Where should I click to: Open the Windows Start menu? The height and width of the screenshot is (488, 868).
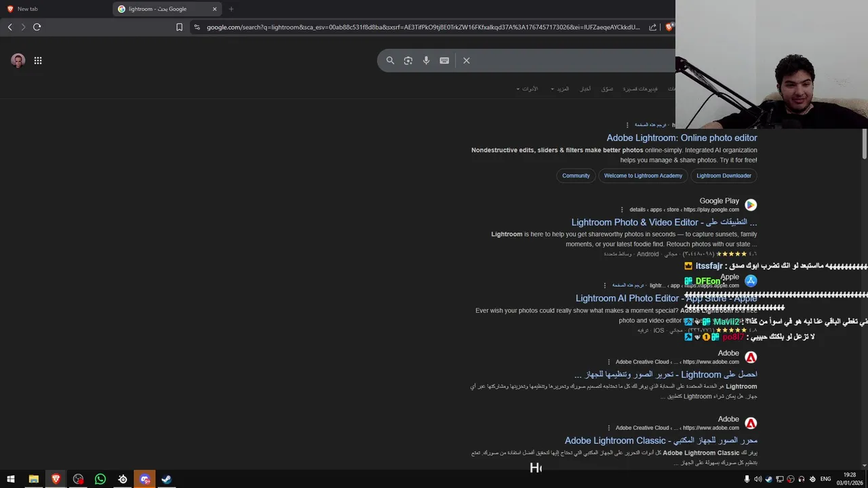(x=10, y=479)
